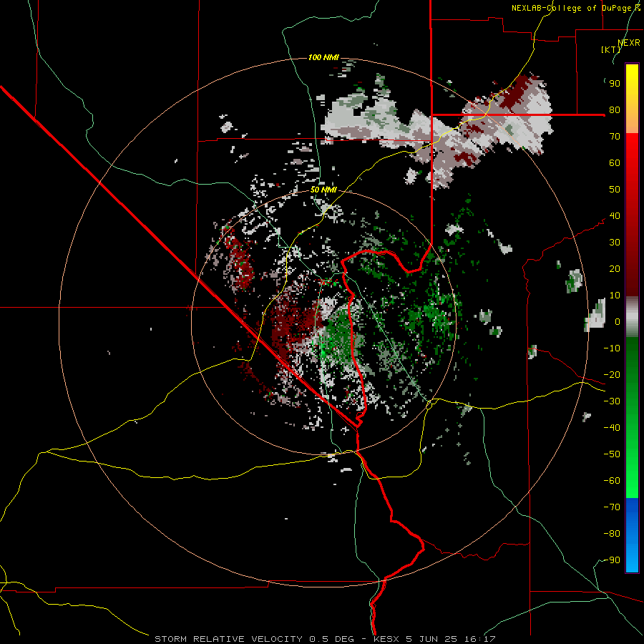Click the "90" value on velocity scale
Image resolution: width=644 pixels, height=644 pixels.
[x=615, y=84]
